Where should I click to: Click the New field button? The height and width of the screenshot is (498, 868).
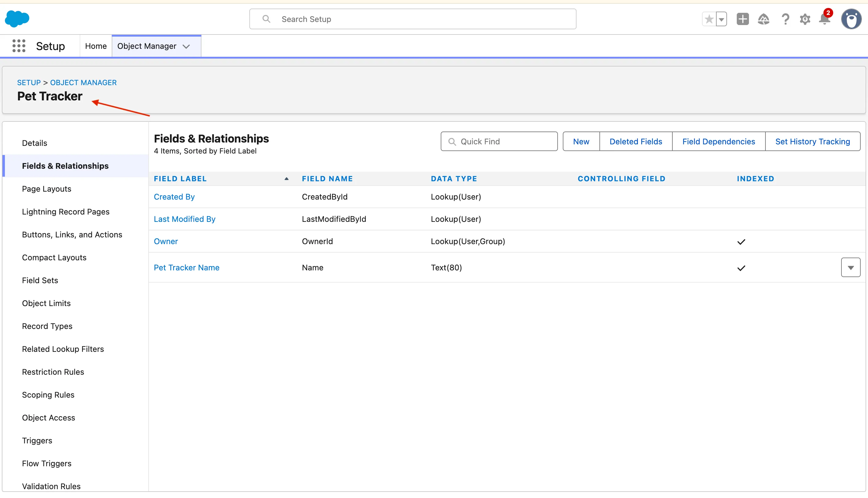point(581,141)
